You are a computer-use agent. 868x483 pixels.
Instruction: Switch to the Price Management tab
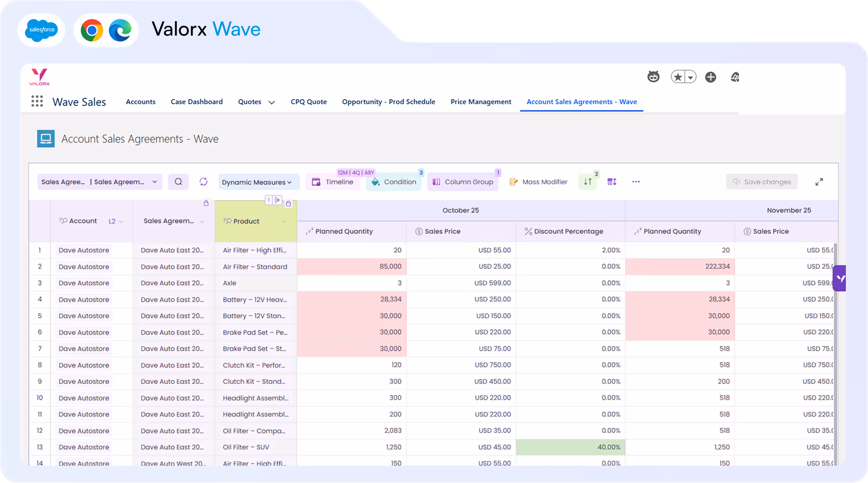(x=481, y=102)
